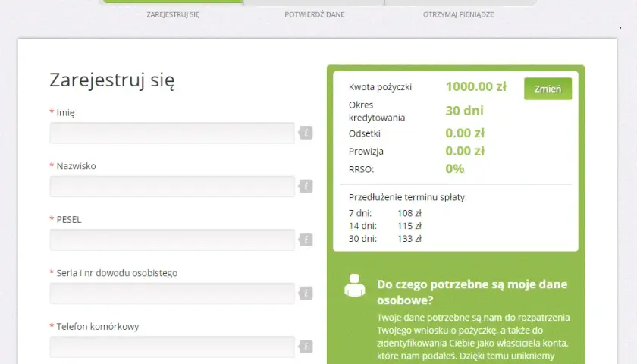This screenshot has width=637, height=364.
Task: Click the Prowizja 0.00 zł value
Action: [465, 151]
